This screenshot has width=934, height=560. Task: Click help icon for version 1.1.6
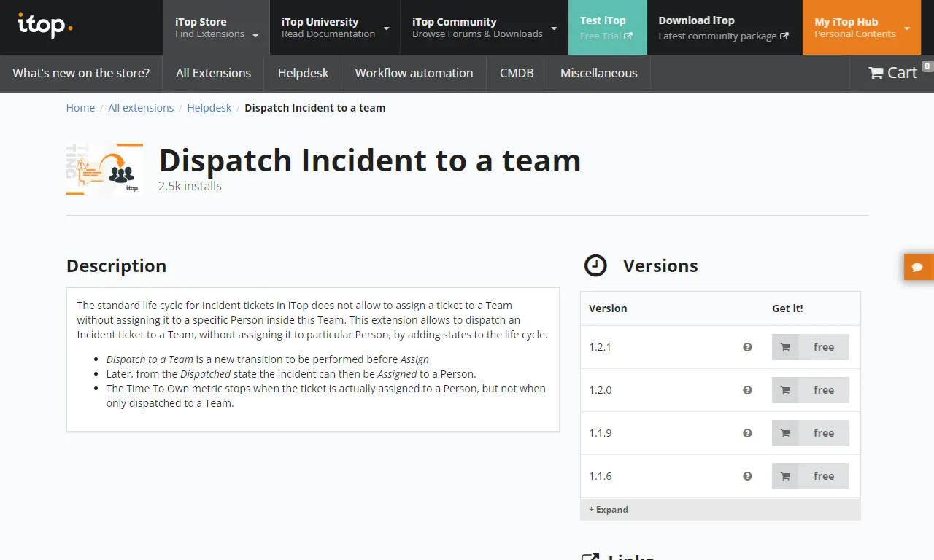pos(747,476)
